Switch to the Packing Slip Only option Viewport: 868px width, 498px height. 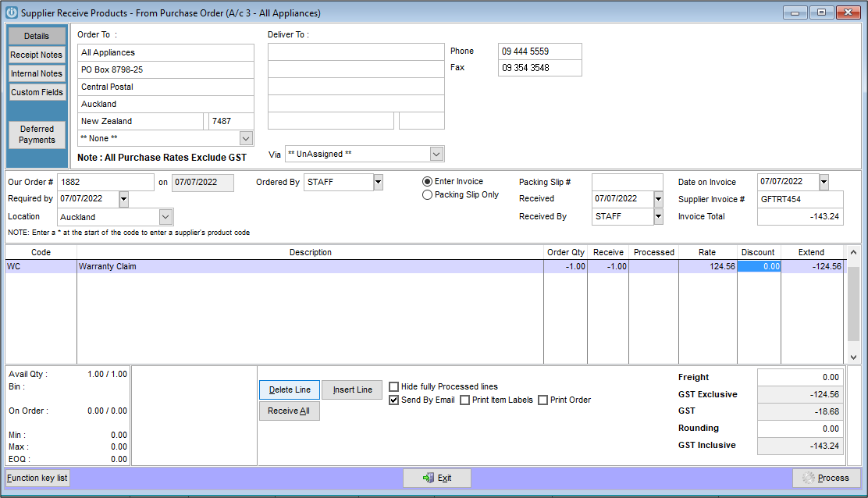pyautogui.click(x=428, y=194)
